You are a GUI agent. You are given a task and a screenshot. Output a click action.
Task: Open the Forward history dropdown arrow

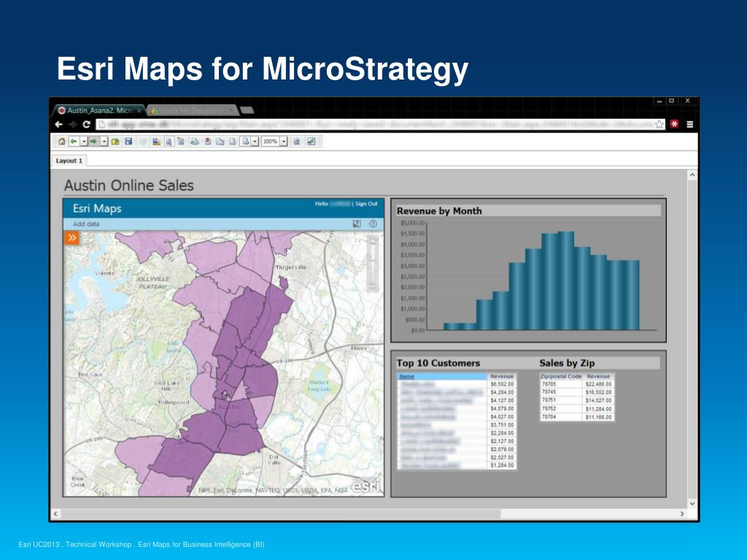[104, 141]
